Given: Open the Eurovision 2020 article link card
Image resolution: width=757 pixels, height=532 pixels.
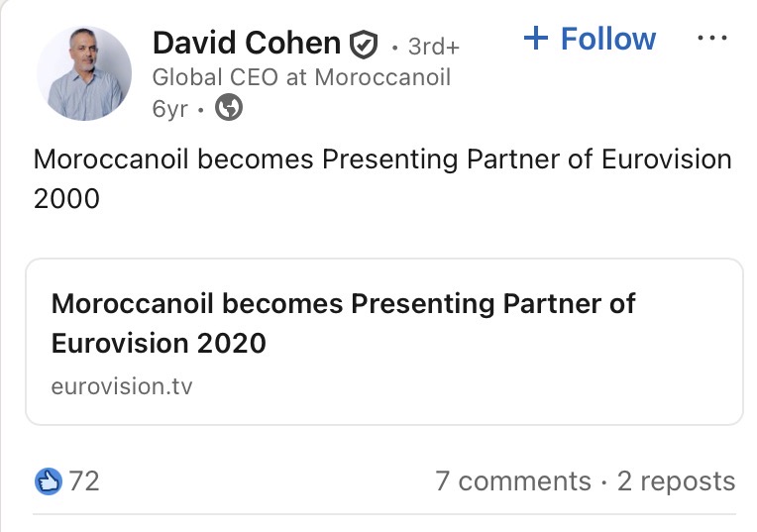Looking at the screenshot, I should pyautogui.click(x=384, y=342).
